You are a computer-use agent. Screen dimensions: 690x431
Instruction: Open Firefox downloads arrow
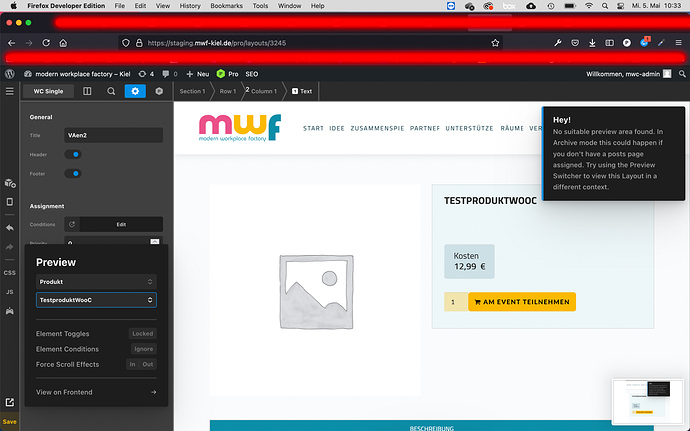click(592, 43)
